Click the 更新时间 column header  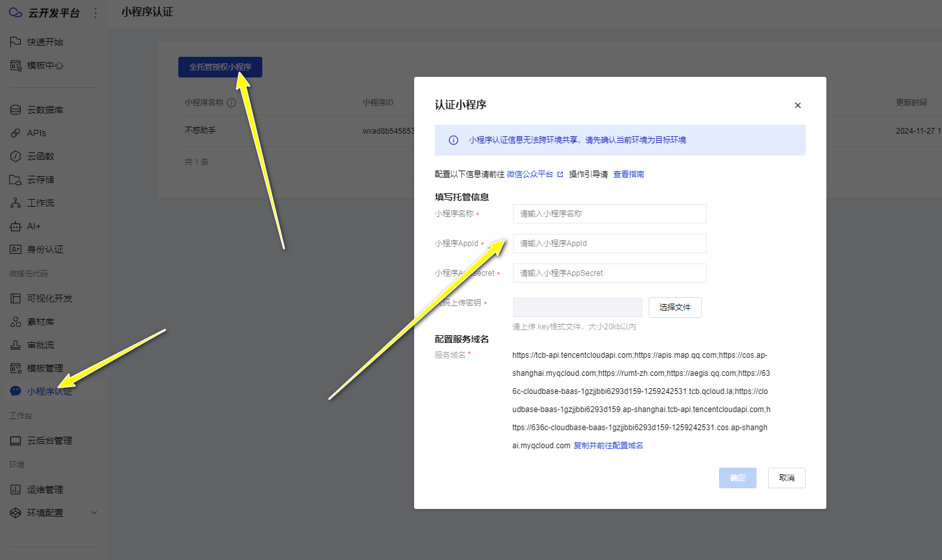click(912, 103)
